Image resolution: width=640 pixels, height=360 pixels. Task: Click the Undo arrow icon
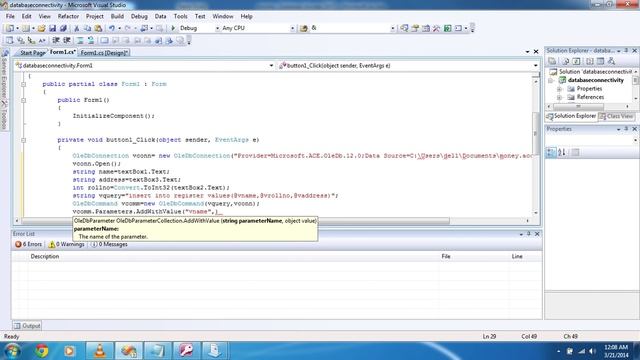[x=112, y=28]
